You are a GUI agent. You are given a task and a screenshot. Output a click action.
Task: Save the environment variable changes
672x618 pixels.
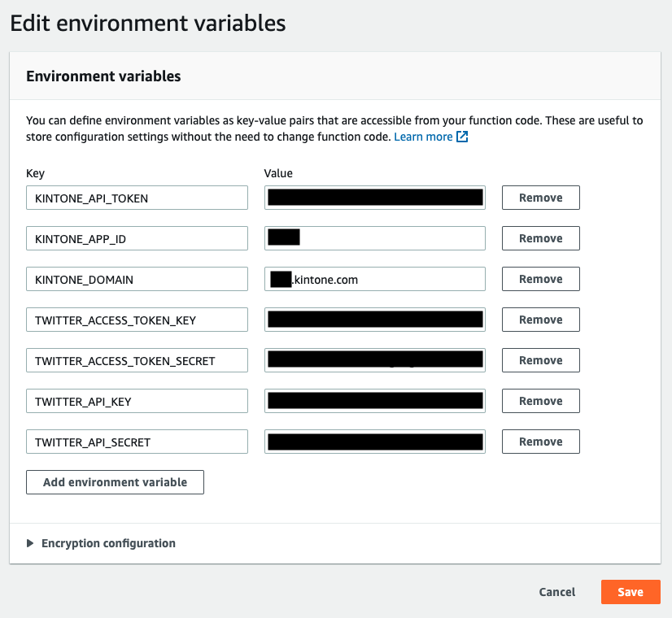(x=631, y=592)
